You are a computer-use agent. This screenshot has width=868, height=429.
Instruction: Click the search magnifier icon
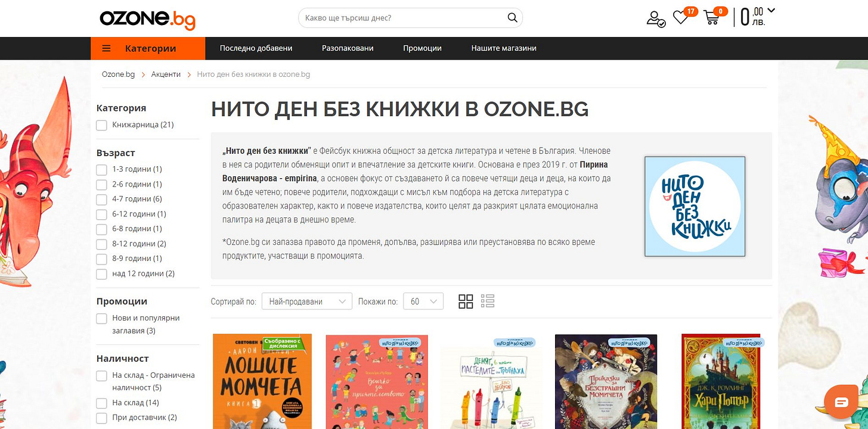(512, 18)
